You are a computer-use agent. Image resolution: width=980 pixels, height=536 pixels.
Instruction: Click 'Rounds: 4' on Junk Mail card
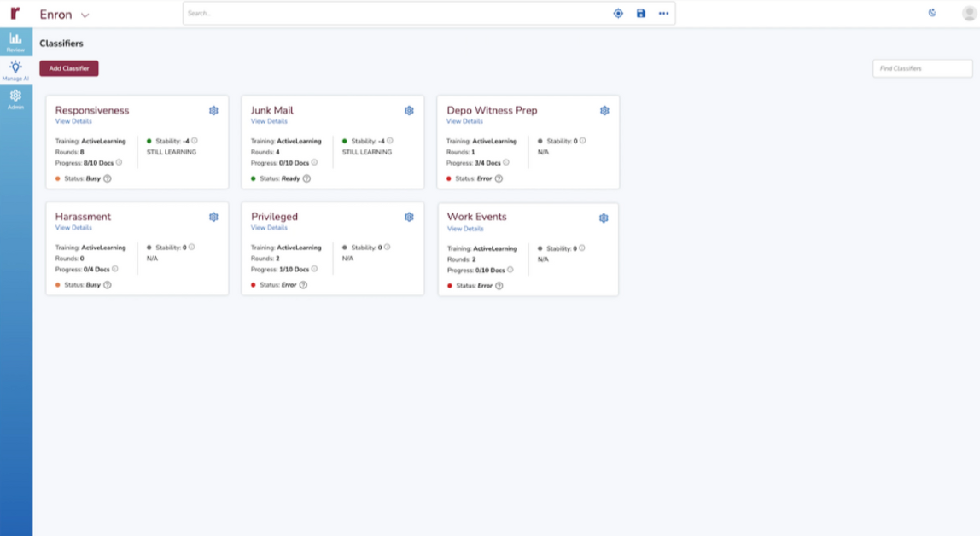pos(265,152)
